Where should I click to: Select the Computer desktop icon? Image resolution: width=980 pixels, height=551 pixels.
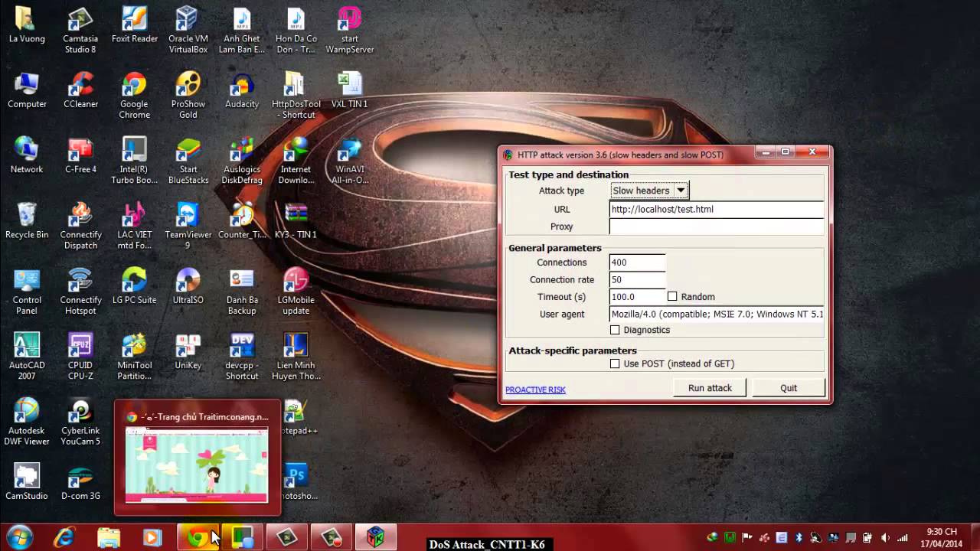(27, 92)
